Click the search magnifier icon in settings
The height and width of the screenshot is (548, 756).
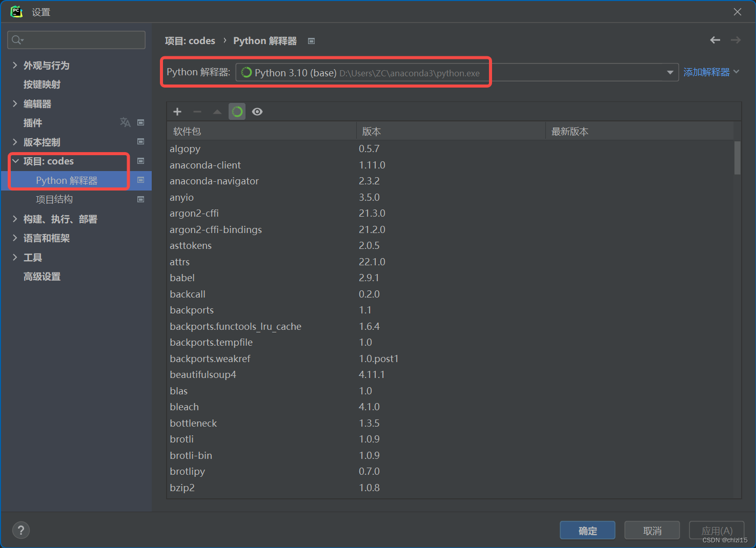pos(17,40)
